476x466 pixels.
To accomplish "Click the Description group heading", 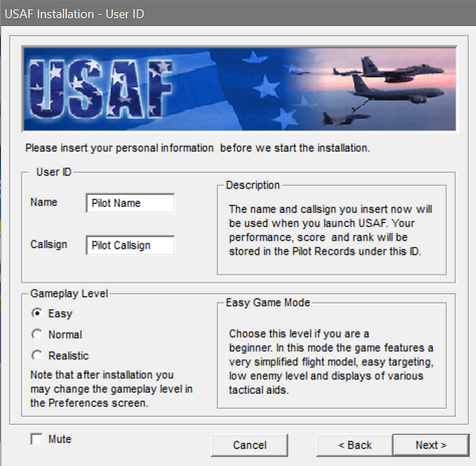I will point(253,185).
